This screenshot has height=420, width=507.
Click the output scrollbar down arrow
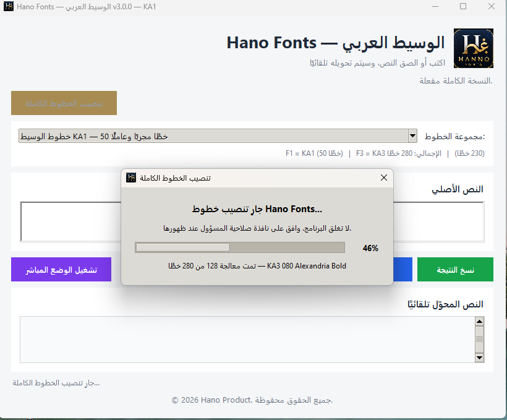click(480, 358)
